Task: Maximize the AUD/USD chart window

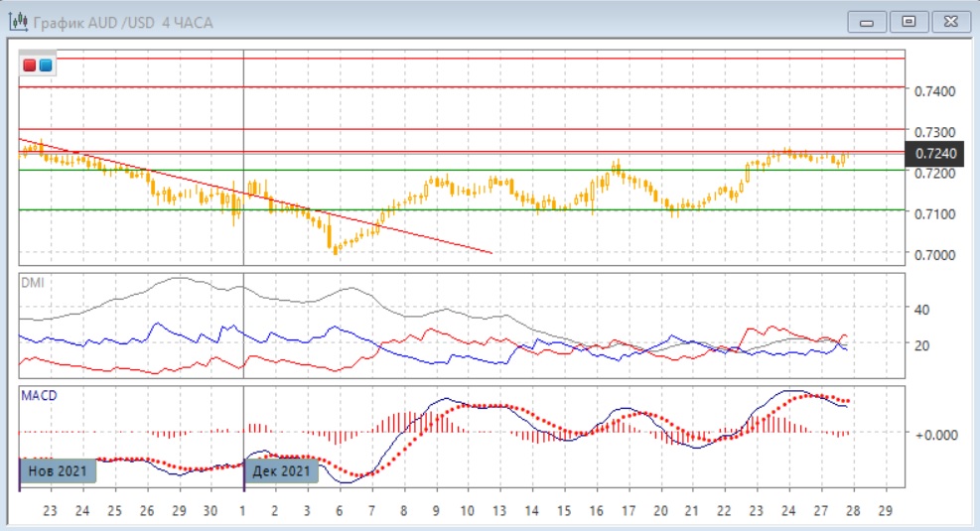Action: pyautogui.click(x=908, y=21)
